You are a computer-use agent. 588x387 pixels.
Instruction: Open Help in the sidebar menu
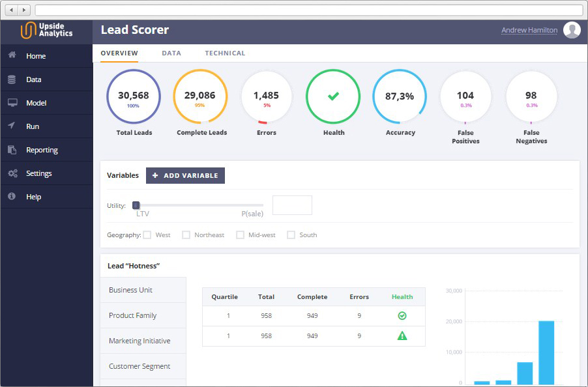point(46,197)
